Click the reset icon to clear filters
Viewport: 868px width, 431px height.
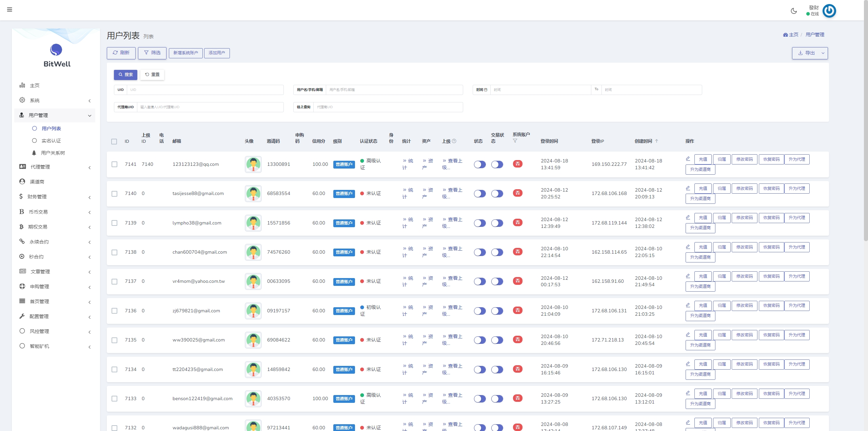click(153, 74)
